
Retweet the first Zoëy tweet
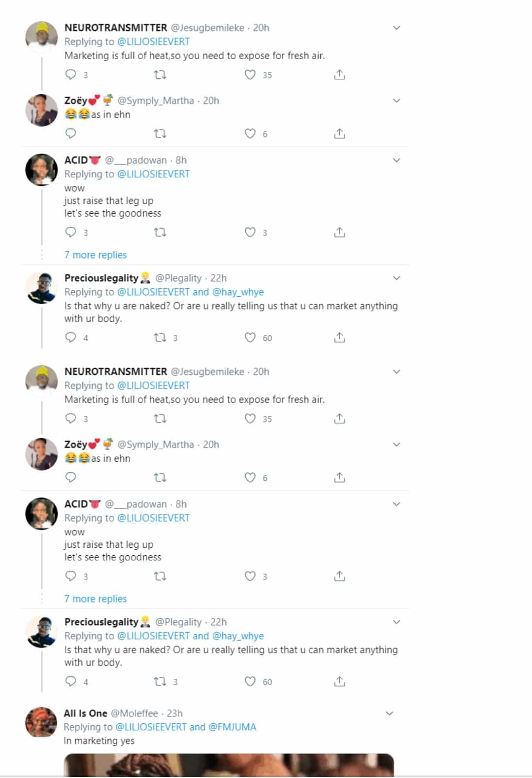click(x=160, y=134)
